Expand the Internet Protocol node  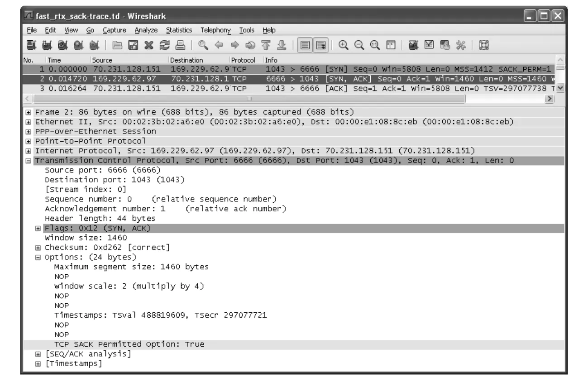29,150
